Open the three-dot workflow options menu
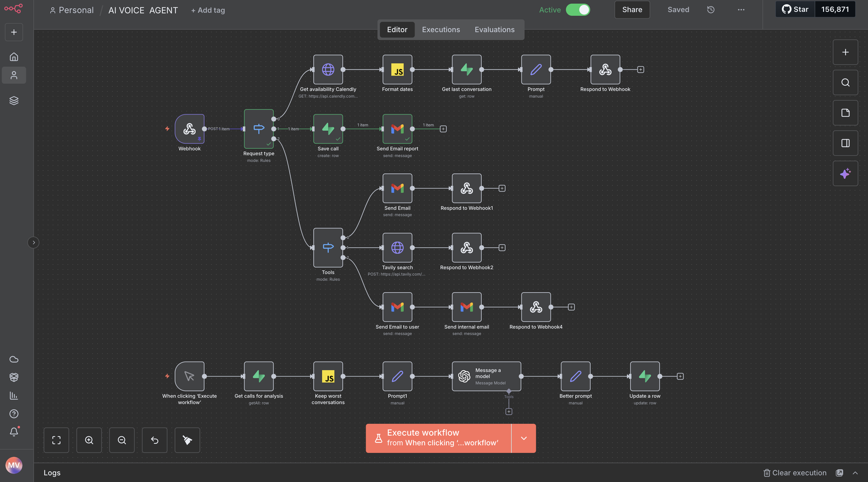 tap(741, 10)
